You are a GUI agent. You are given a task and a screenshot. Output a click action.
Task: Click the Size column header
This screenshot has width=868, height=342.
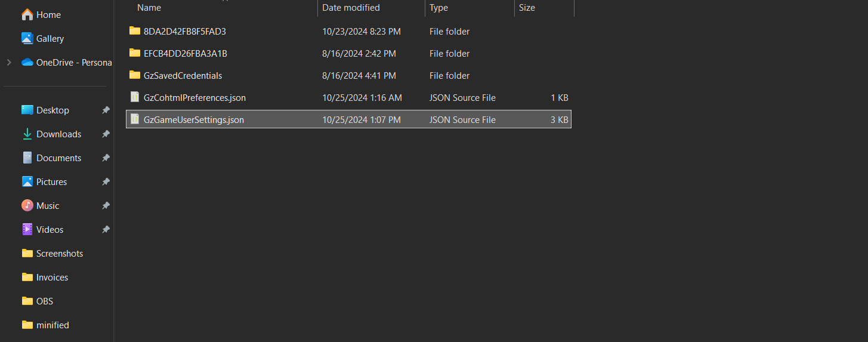click(527, 8)
